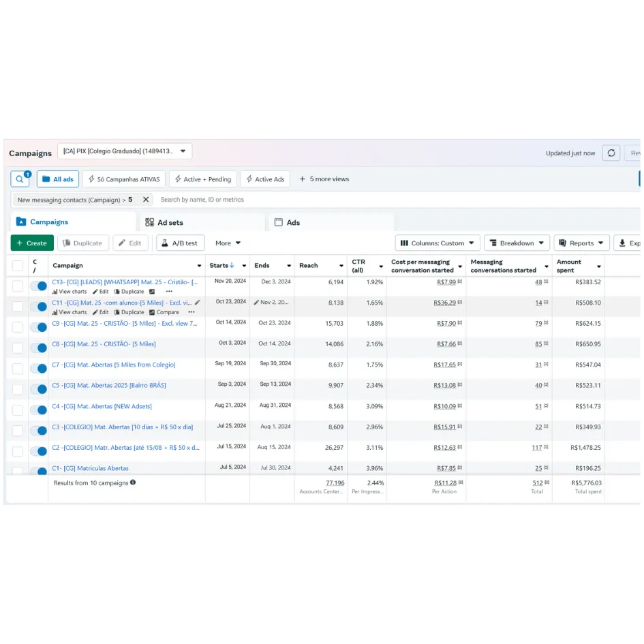Click 117 messaging conversations on C2 row
Viewport: 644px width, 644px height.
pyautogui.click(x=537, y=448)
